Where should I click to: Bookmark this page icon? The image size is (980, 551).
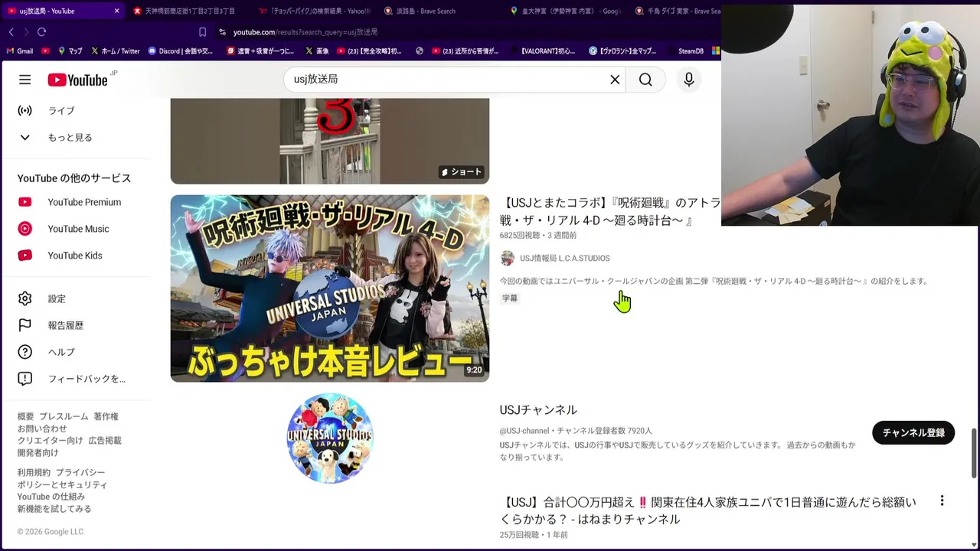202,32
